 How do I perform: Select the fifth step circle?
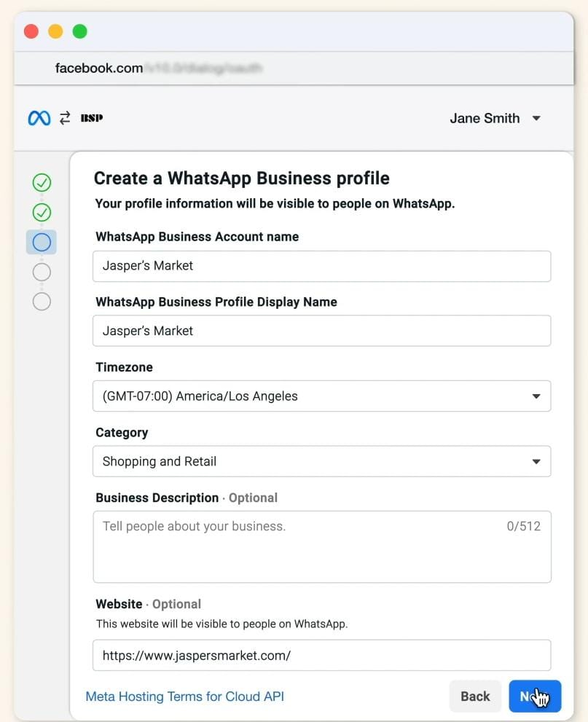42,302
